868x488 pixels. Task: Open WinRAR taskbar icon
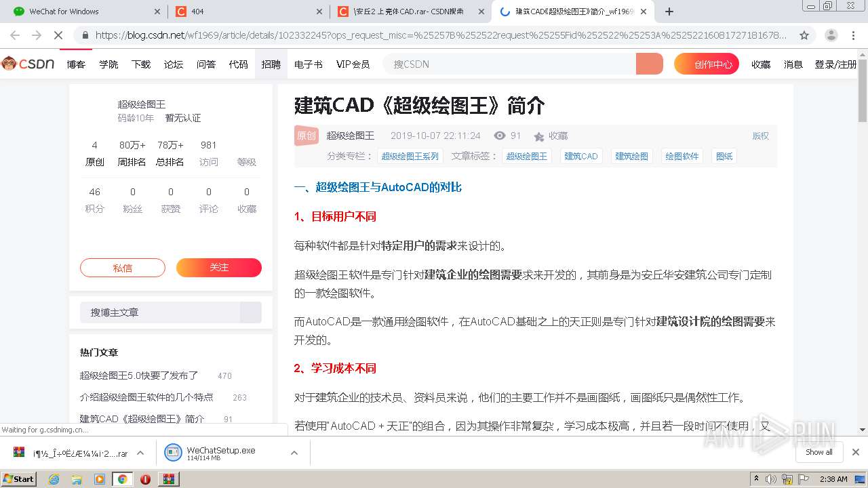(168, 479)
